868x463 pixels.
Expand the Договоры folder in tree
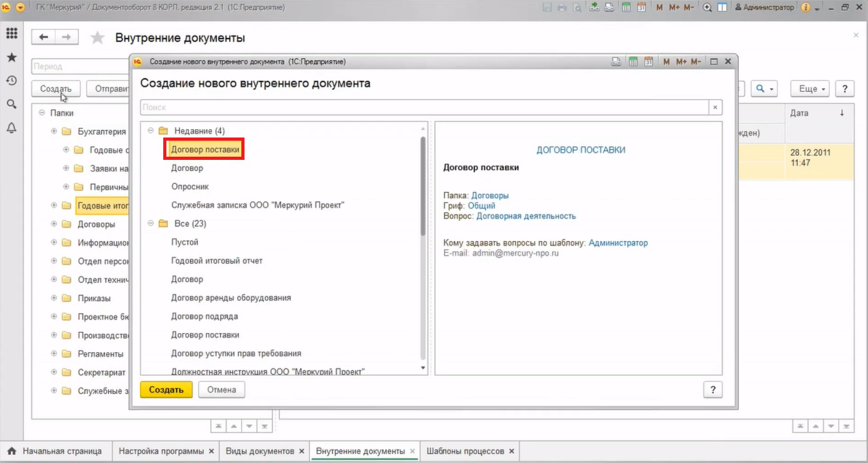click(x=54, y=224)
